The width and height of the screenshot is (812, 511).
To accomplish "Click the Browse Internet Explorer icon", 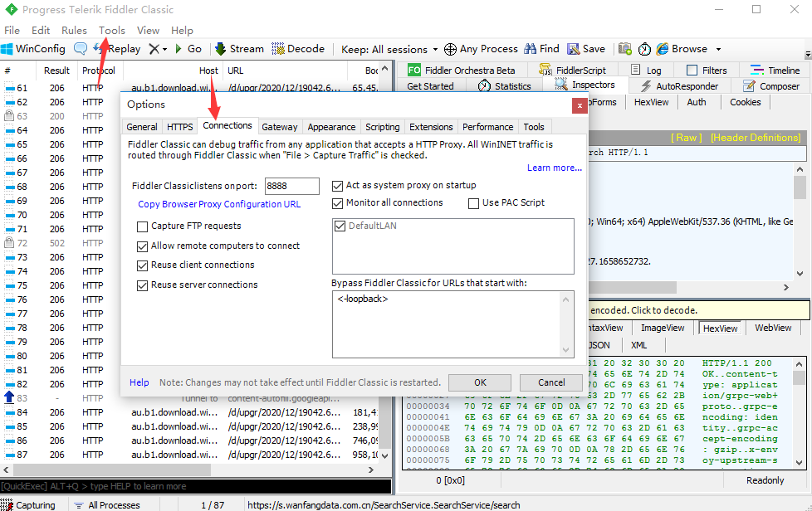I will pyautogui.click(x=663, y=49).
